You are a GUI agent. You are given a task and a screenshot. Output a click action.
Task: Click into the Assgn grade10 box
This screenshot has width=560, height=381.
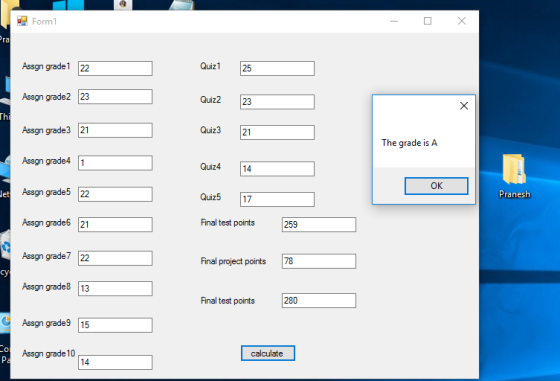coord(115,362)
